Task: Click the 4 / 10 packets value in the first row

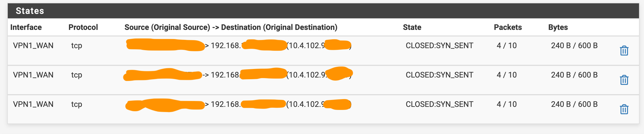Action: 507,45
